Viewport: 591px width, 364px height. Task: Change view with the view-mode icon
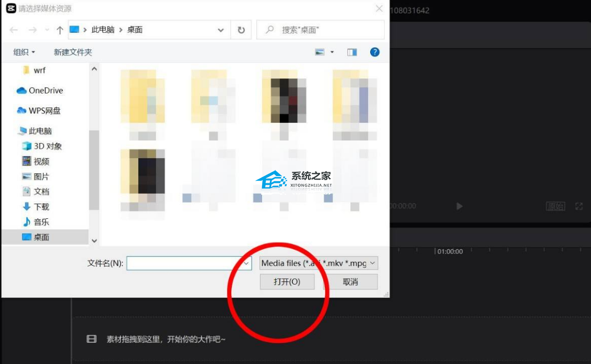(320, 52)
